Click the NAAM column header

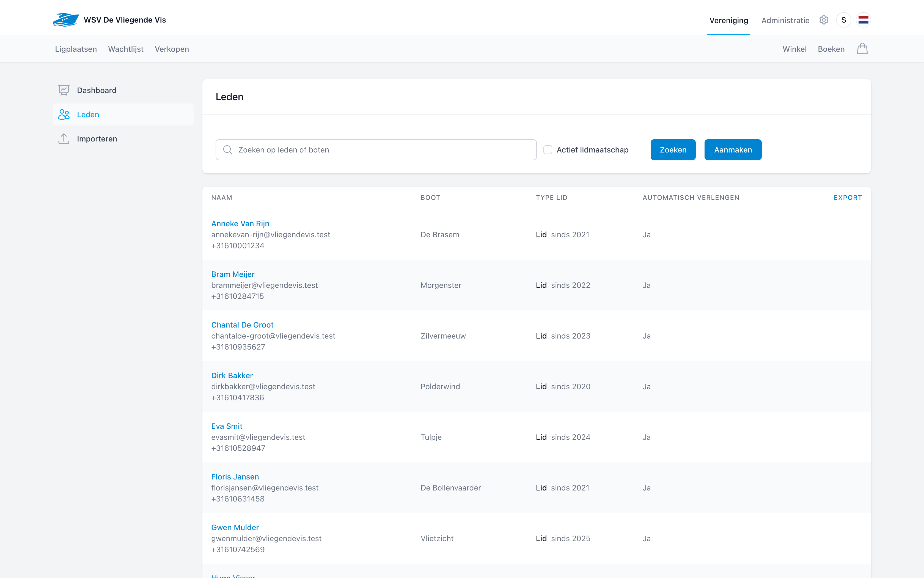[x=221, y=198]
